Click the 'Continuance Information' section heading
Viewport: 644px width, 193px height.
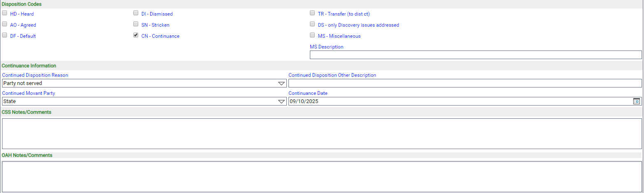(x=29, y=66)
